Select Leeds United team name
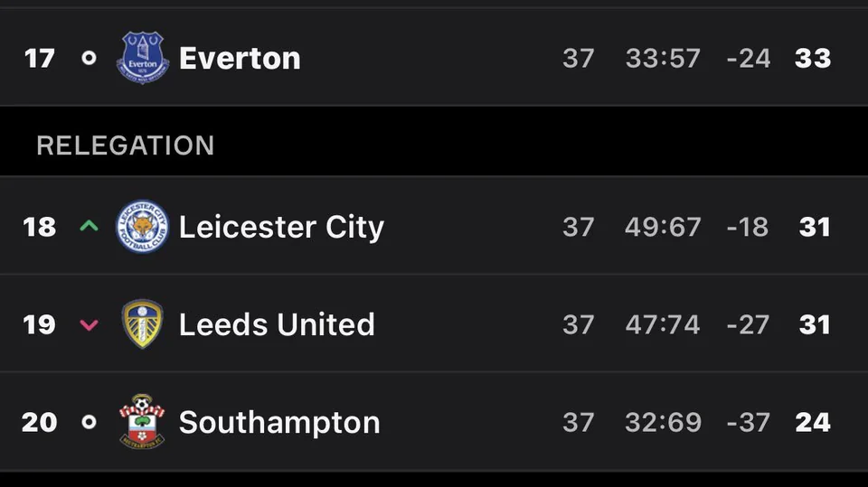Screen dimensions: 868x487 277,324
